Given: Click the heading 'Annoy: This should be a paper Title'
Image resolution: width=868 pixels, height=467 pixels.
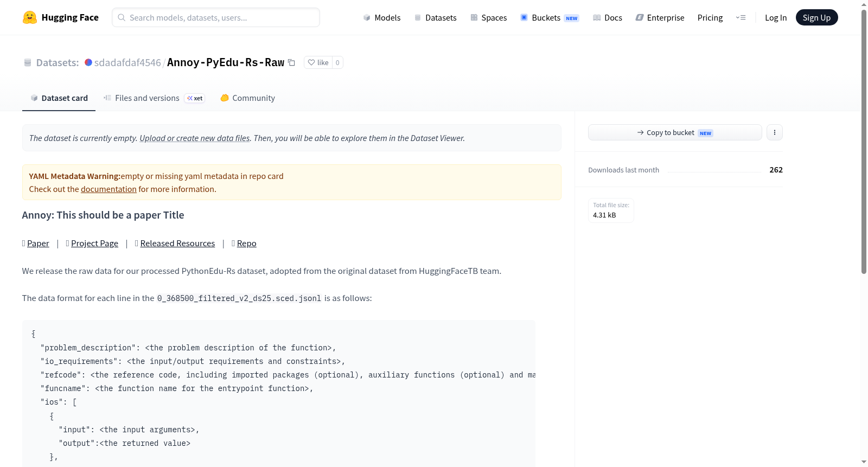Looking at the screenshot, I should 103,215.
